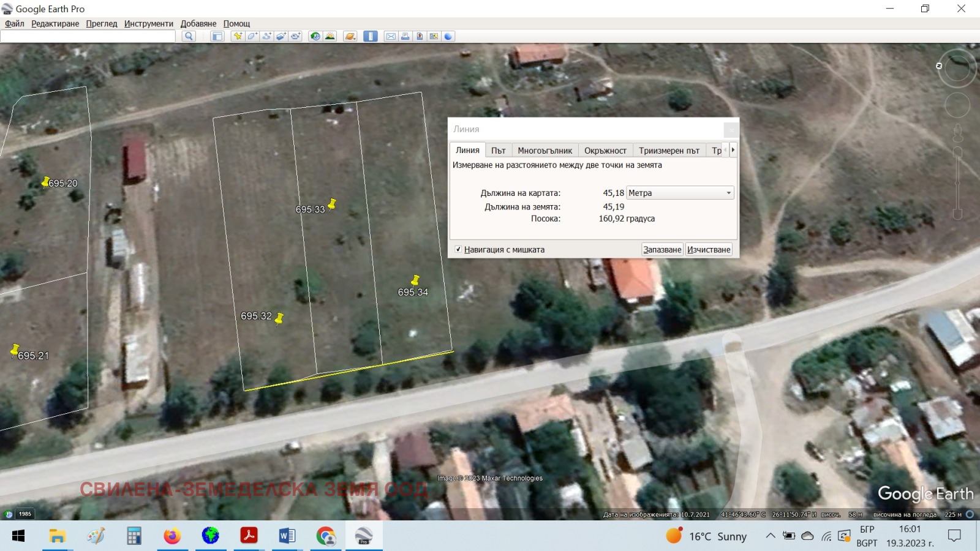980x551 pixels.
Task: Open the 'Метра' units dropdown
Action: (680, 193)
